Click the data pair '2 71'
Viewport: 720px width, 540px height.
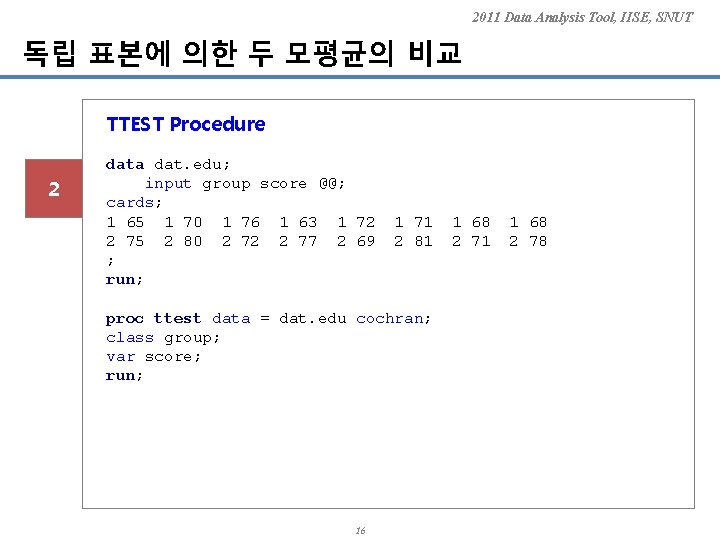(472, 241)
